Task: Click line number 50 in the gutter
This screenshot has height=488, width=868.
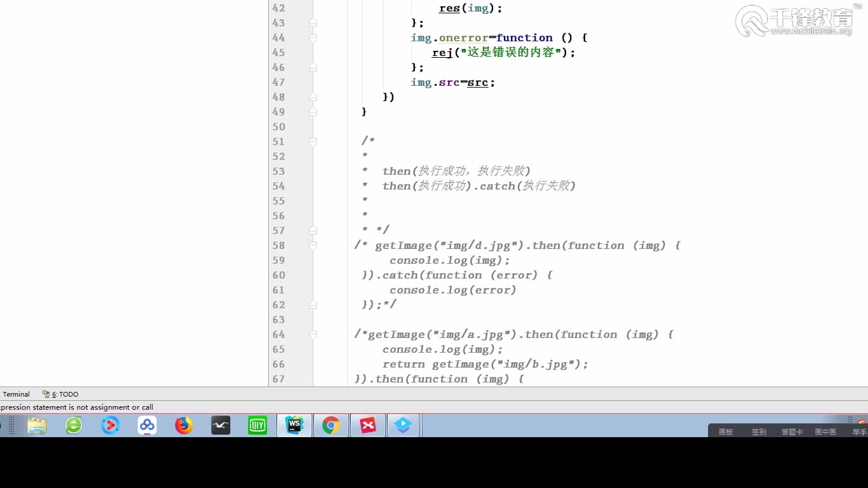Action: [x=278, y=126]
